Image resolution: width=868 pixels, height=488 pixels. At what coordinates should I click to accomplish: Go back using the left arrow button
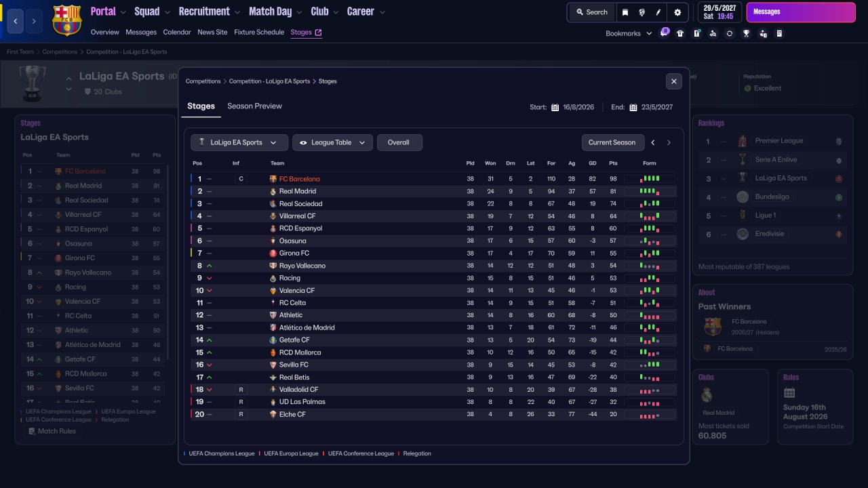pyautogui.click(x=16, y=21)
